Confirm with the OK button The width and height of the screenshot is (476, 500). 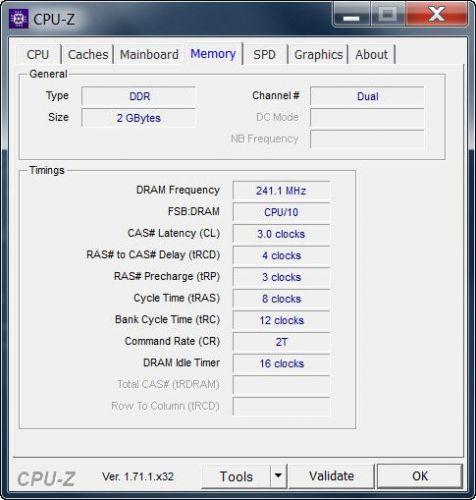420,476
